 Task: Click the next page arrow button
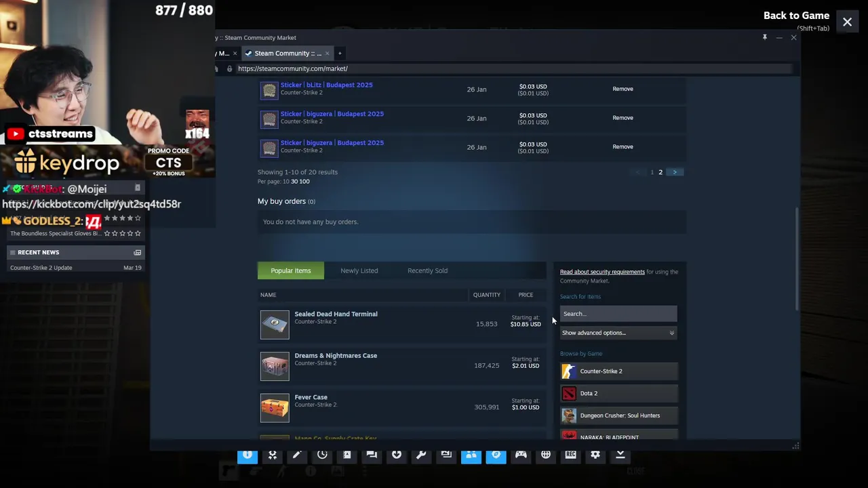[x=675, y=172]
